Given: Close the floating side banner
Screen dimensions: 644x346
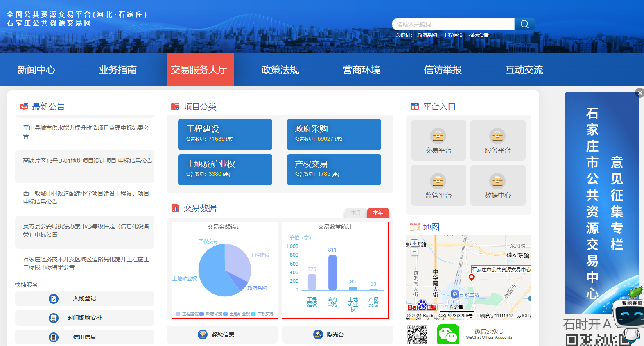Looking at the screenshot, I should [639, 93].
